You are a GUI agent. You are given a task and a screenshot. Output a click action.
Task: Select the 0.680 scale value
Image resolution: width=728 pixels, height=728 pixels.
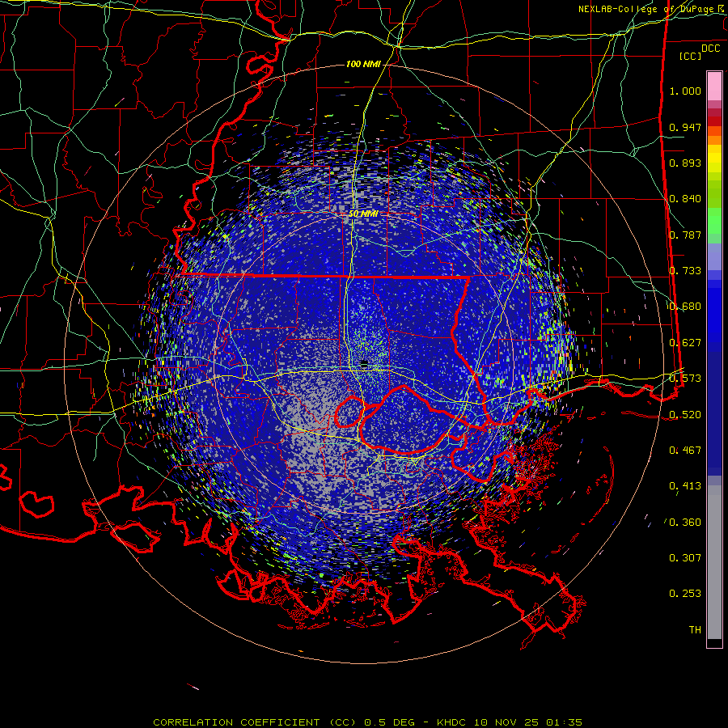pos(685,307)
